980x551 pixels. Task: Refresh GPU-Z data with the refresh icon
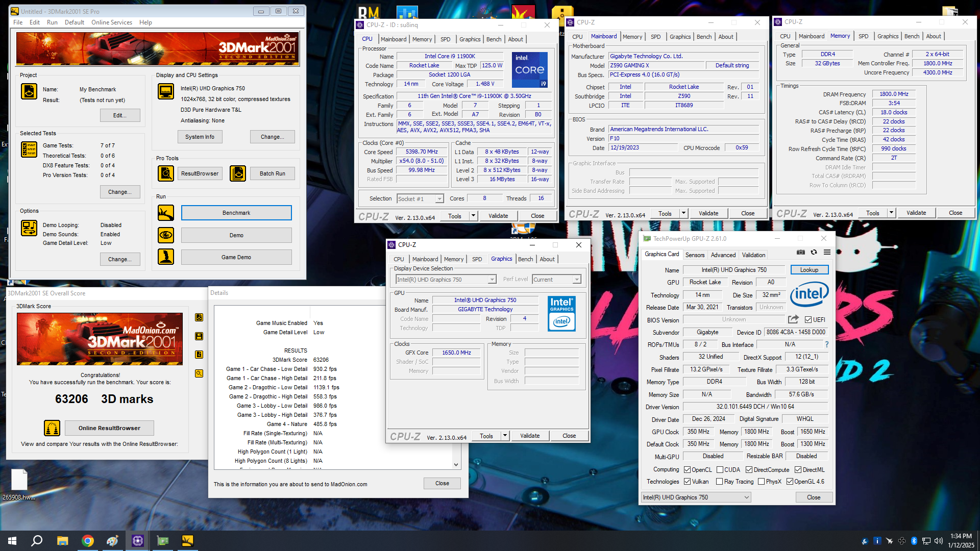pyautogui.click(x=814, y=253)
